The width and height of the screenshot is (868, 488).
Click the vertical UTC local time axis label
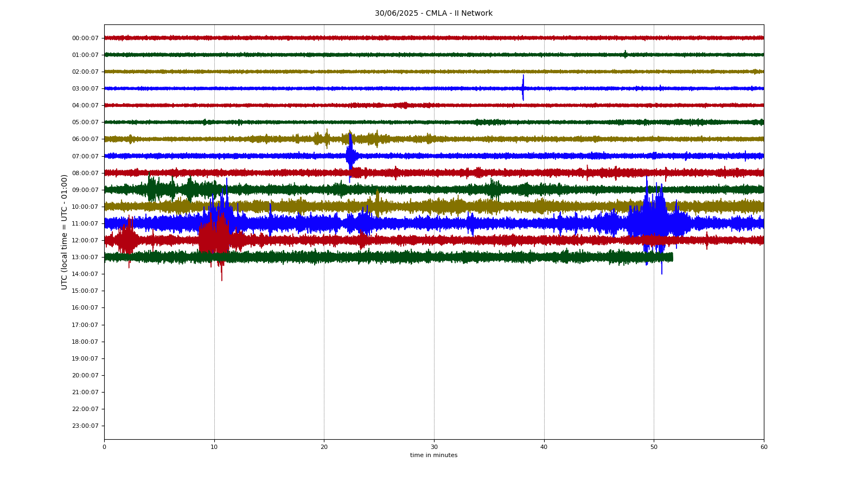pyautogui.click(x=65, y=232)
